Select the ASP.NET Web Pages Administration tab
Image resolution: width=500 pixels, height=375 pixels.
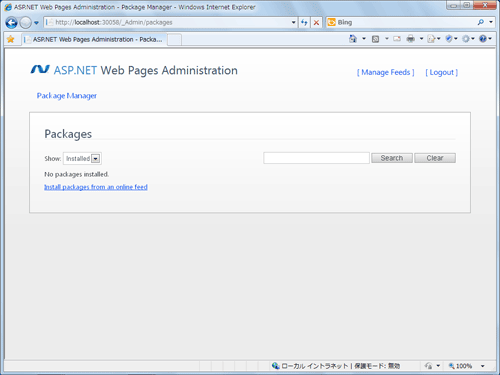coord(94,39)
